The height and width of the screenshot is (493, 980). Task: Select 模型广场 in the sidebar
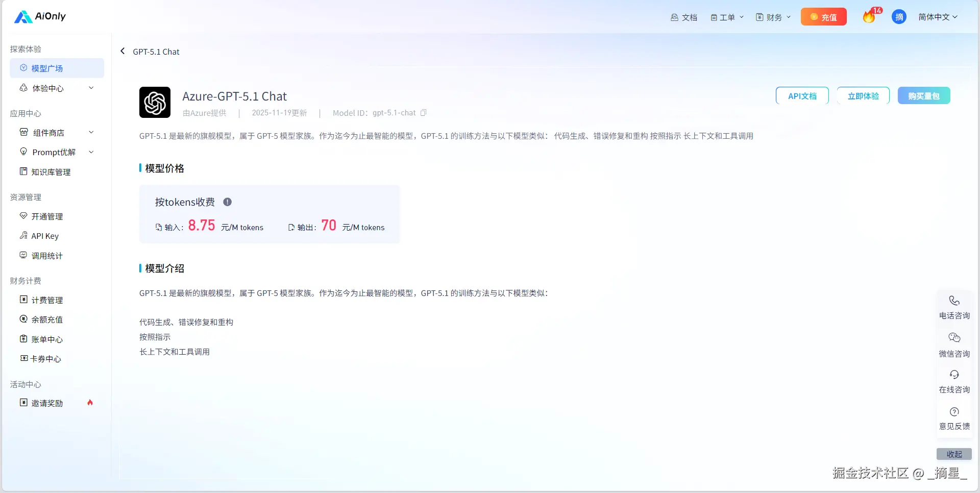pos(57,68)
